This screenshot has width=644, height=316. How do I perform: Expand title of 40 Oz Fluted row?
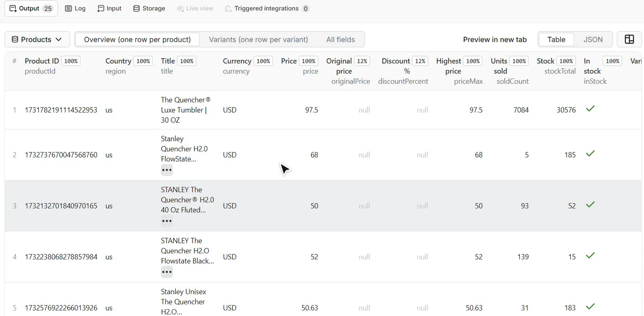coord(167,221)
